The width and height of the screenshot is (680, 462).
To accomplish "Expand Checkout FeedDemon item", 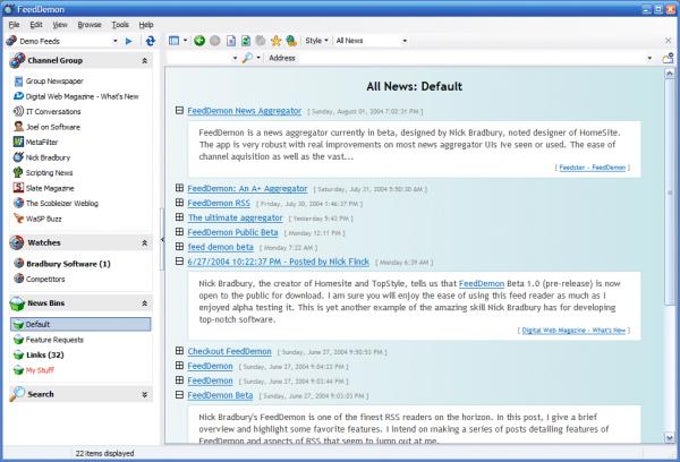I will (180, 351).
